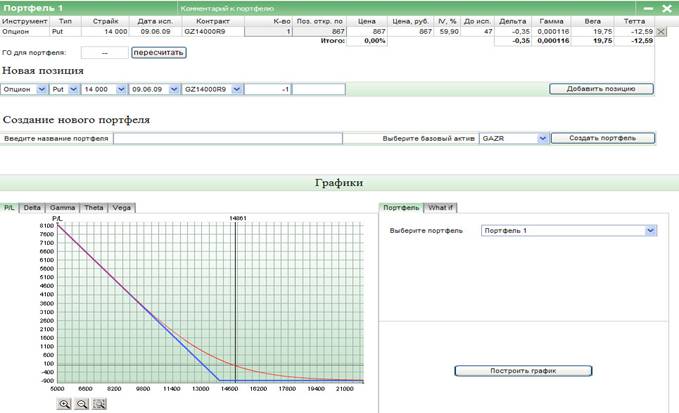
Task: Select the Vega chart tab
Action: pos(122,208)
